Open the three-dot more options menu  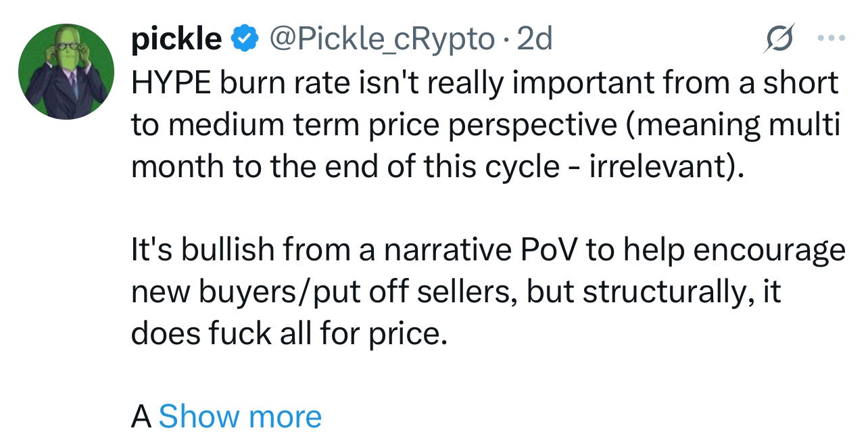(830, 41)
